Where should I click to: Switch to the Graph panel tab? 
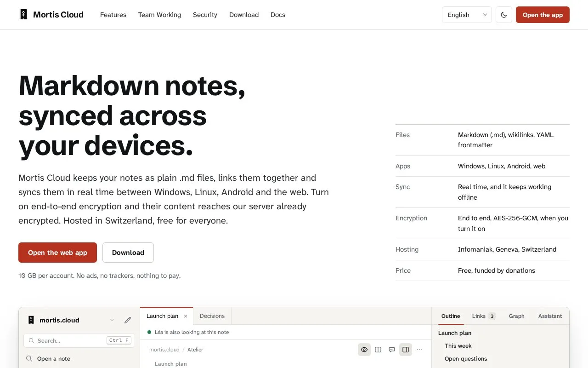click(x=516, y=316)
